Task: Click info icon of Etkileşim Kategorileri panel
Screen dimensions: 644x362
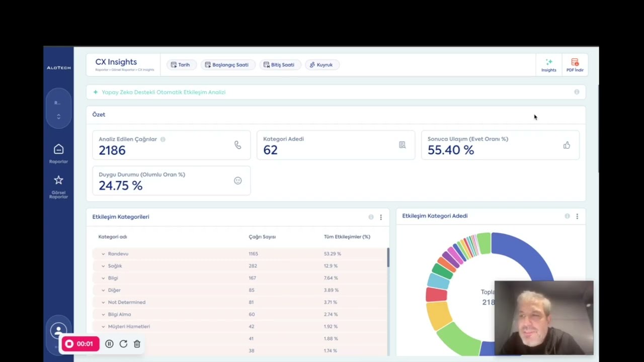Action: 371,217
